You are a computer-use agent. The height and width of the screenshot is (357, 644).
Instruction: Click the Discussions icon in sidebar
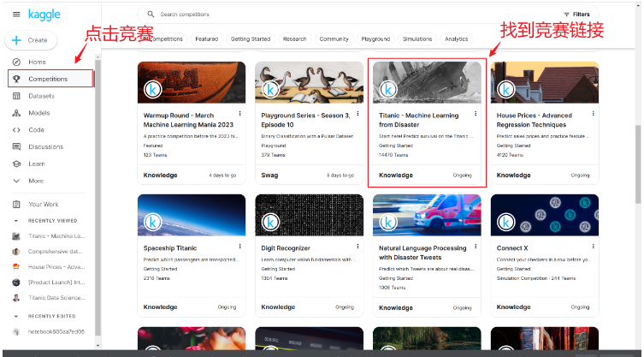point(16,146)
